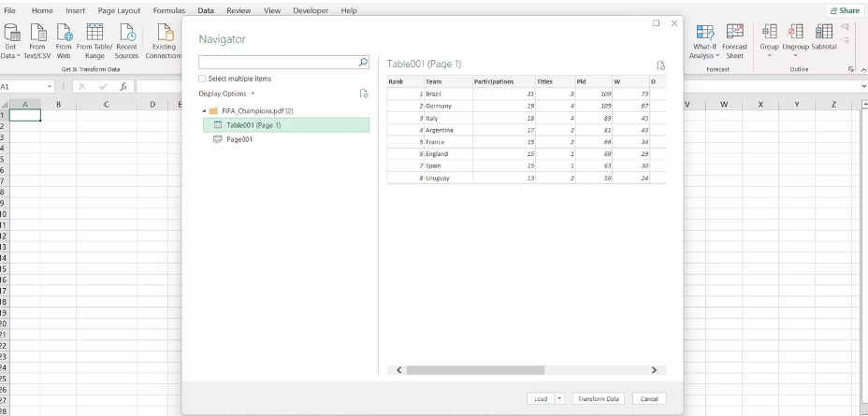Viewport: 868px width, 416px height.
Task: Choose From Table/Range import
Action: click(x=94, y=41)
